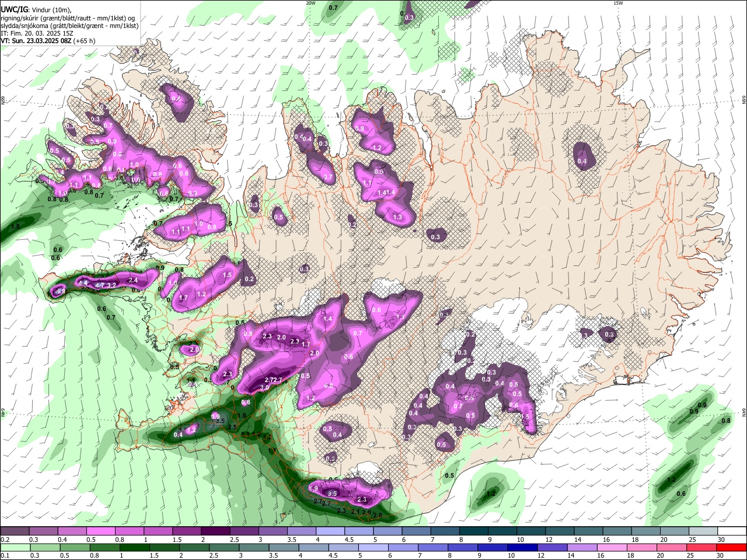Select the darkest purple 2–2.5 snow scale swatch
The height and width of the screenshot is (560, 747).
(x=215, y=531)
